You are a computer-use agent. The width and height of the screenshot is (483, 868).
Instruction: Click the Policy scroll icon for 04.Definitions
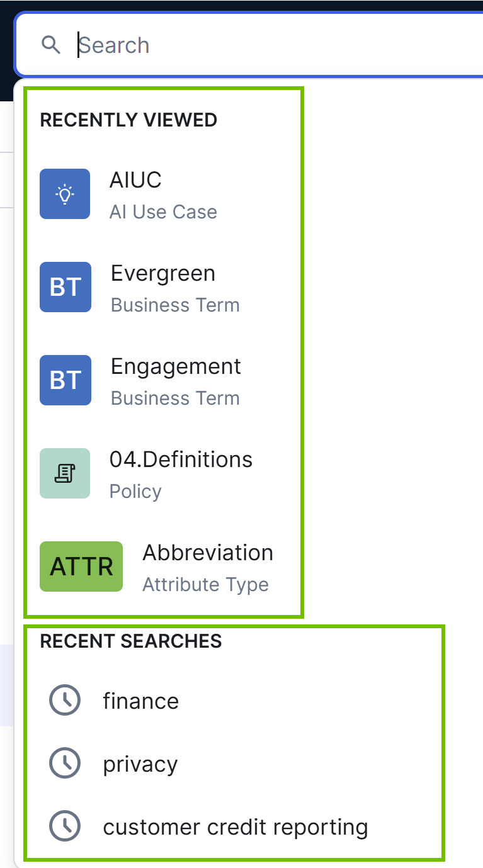(x=65, y=473)
